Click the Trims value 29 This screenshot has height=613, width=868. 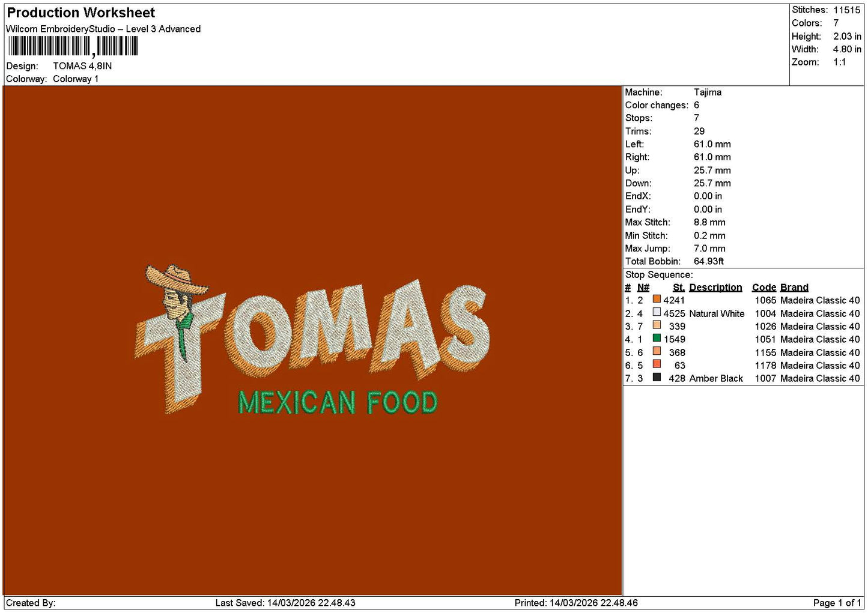tap(699, 131)
